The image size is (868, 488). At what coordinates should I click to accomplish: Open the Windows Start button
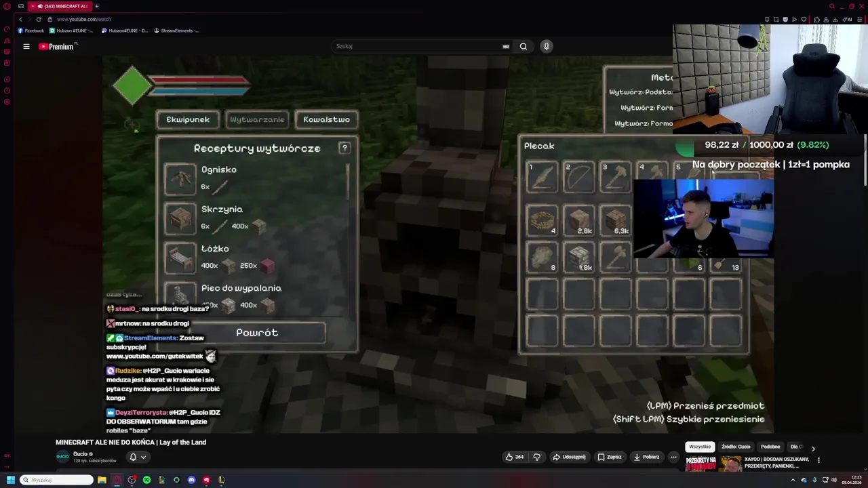tap(10, 480)
